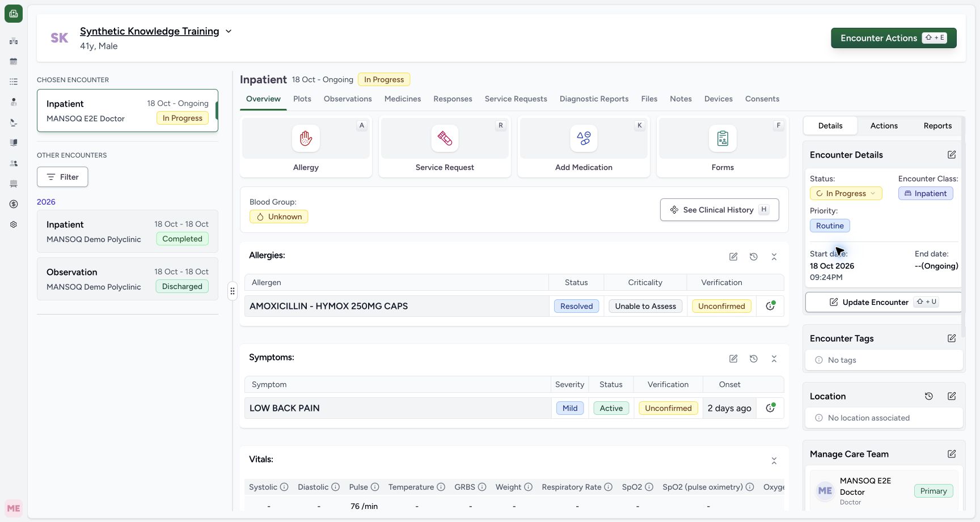
Task: Open the microscope lab sidebar icon
Action: point(14,122)
